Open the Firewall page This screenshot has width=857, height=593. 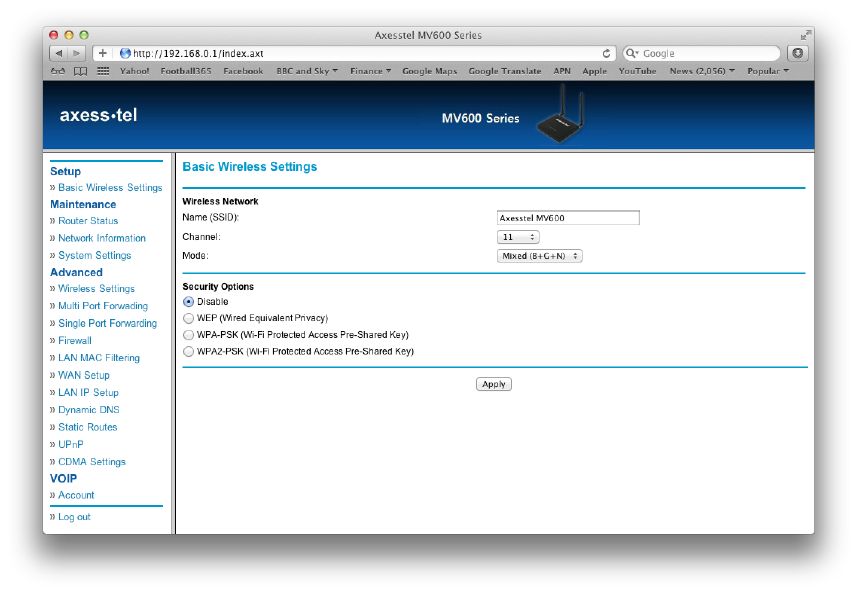pyautogui.click(x=74, y=340)
